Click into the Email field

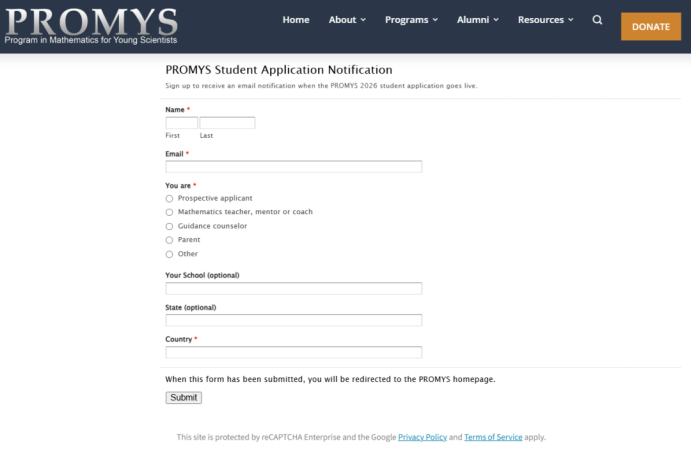click(x=293, y=167)
